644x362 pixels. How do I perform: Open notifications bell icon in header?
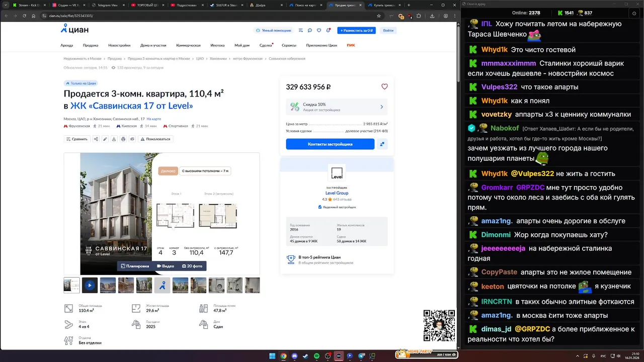click(x=328, y=30)
